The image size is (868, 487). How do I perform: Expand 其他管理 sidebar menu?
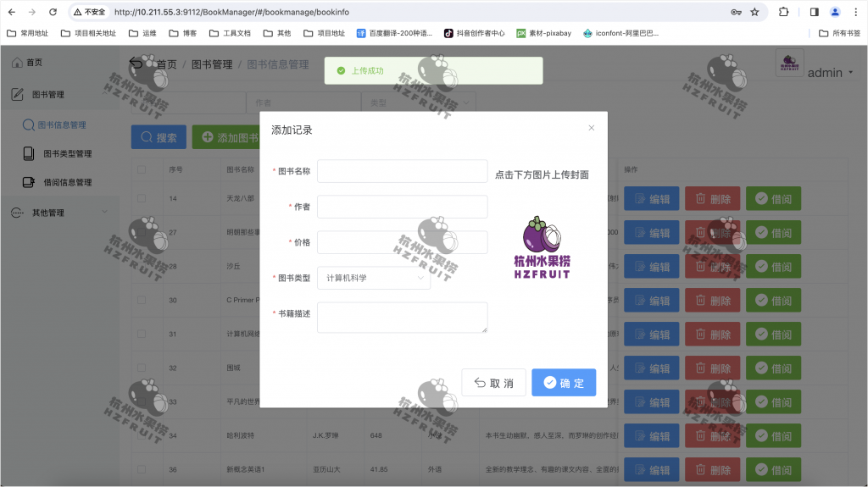pos(60,213)
